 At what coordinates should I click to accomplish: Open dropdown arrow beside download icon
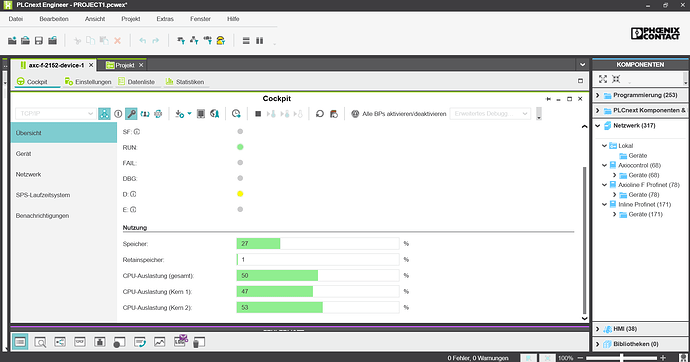[189, 113]
